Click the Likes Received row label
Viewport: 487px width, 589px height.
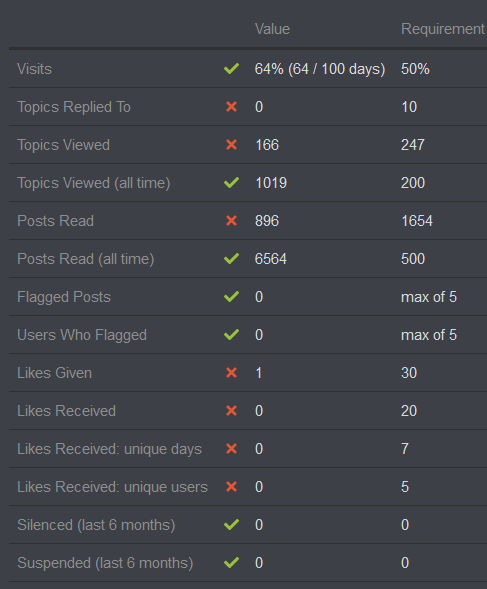[67, 411]
